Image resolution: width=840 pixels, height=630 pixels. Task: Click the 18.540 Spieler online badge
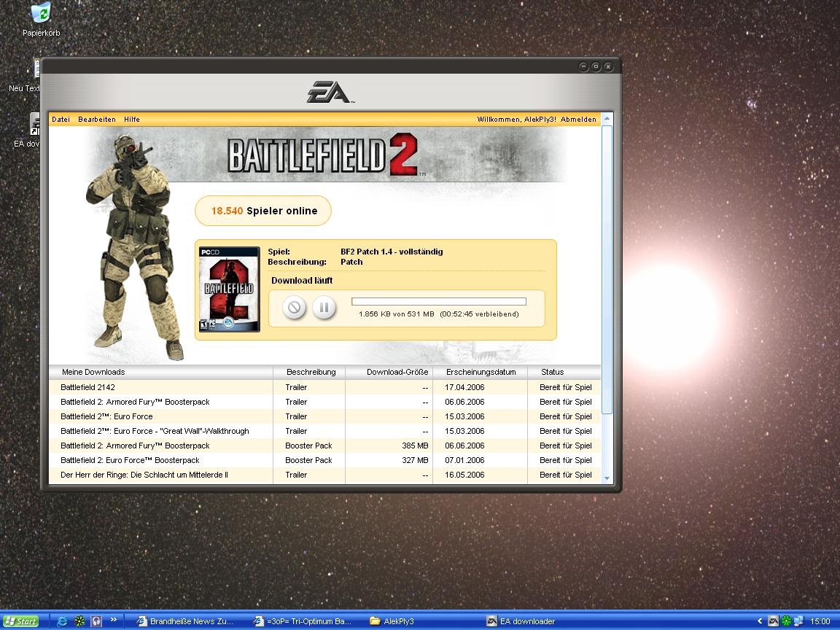pyautogui.click(x=263, y=211)
